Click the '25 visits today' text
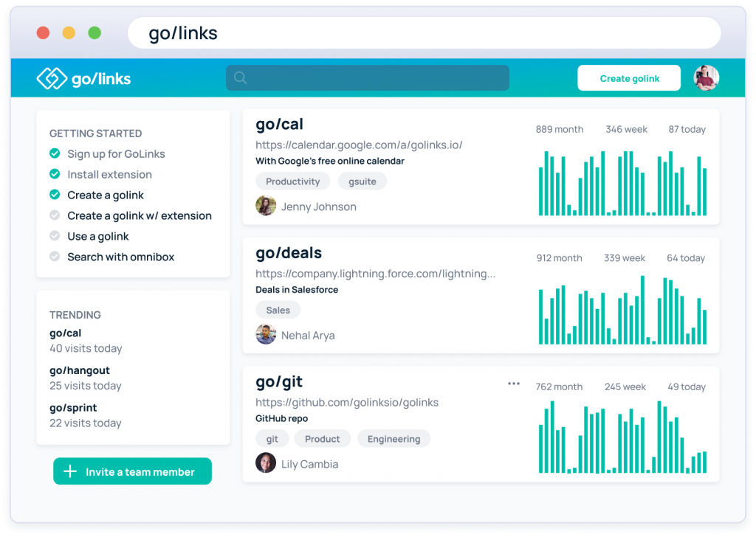 [86, 385]
